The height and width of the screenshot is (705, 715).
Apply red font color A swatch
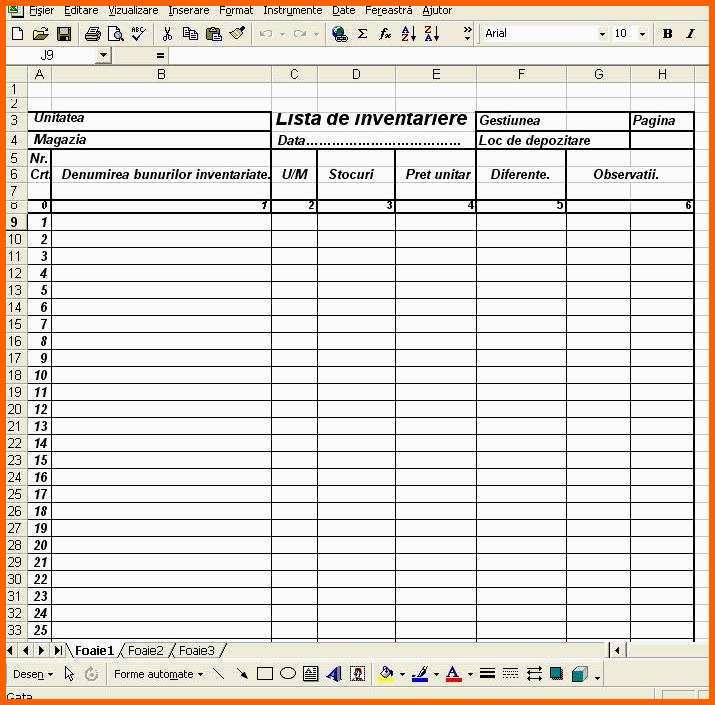pyautogui.click(x=454, y=674)
